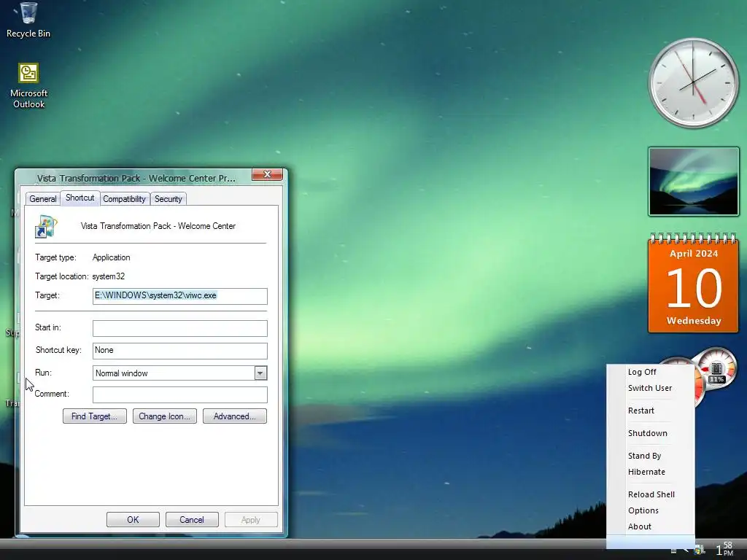
Task: Select the Shortcut tab
Action: click(80, 198)
